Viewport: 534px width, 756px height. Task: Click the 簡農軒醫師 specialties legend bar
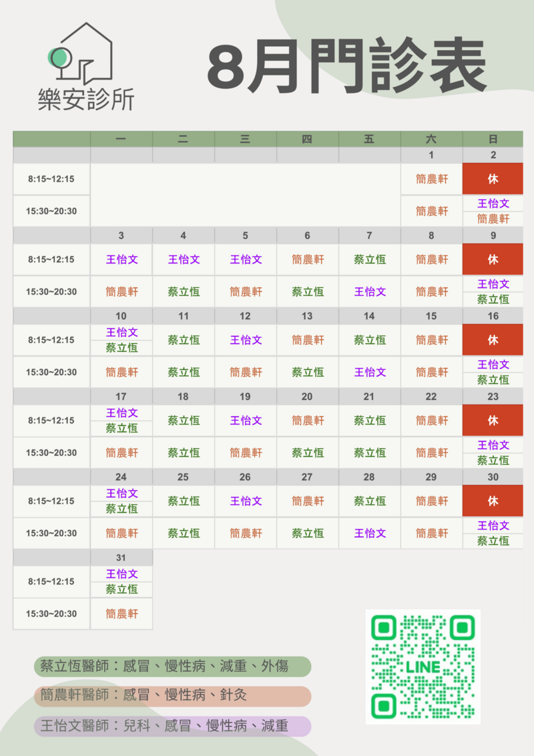coord(172,696)
